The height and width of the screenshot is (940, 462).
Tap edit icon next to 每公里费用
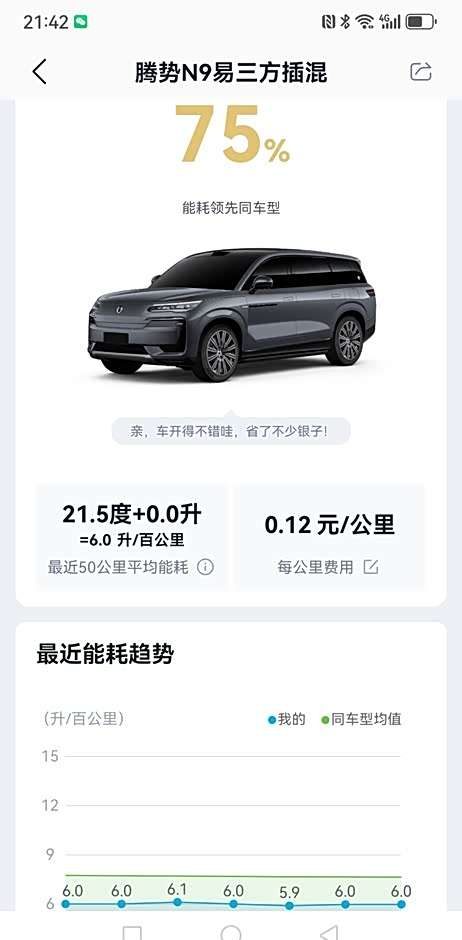coord(371,567)
